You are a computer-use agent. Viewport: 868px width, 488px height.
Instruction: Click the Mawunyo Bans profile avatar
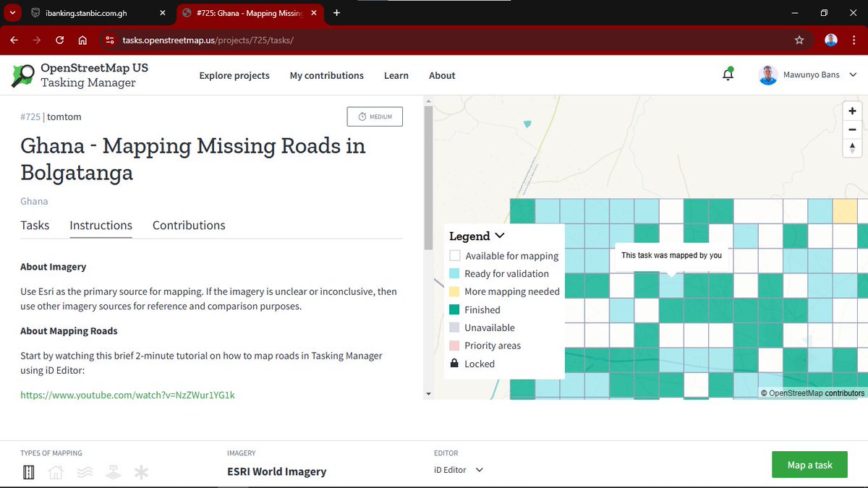[768, 75]
